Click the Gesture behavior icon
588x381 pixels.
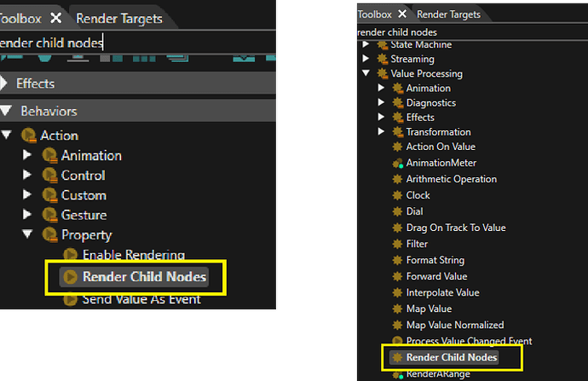point(50,215)
